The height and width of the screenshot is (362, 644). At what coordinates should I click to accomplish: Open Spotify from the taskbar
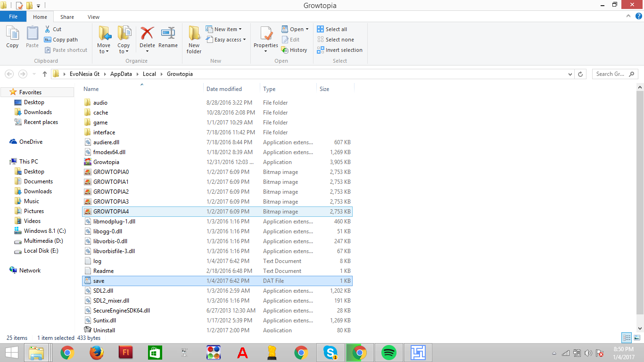point(388,353)
